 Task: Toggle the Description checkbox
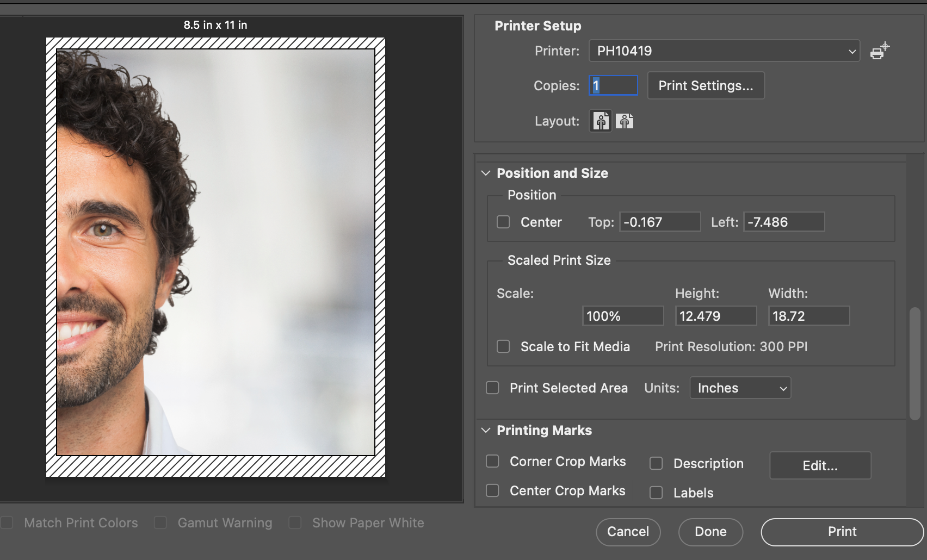pyautogui.click(x=656, y=464)
